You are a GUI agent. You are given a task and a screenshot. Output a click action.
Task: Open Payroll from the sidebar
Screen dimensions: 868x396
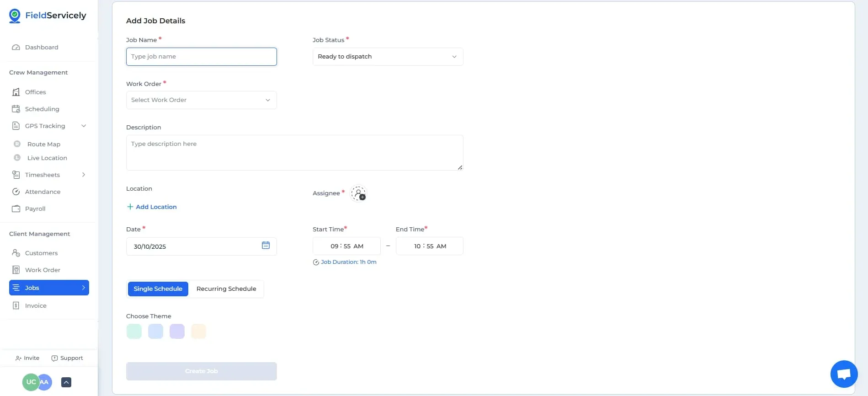[x=35, y=209]
